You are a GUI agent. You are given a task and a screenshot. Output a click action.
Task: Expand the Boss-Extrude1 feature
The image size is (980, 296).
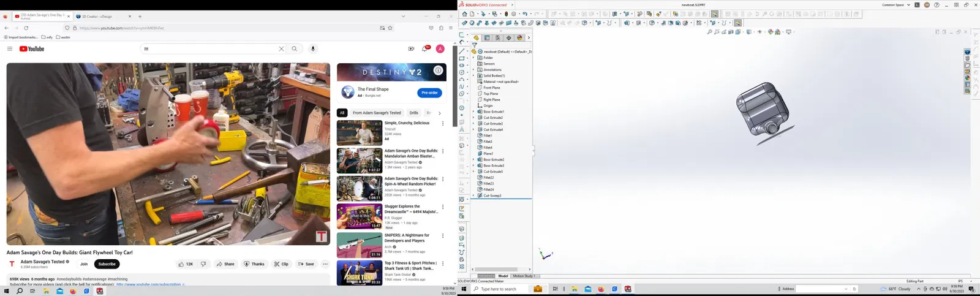[473, 112]
